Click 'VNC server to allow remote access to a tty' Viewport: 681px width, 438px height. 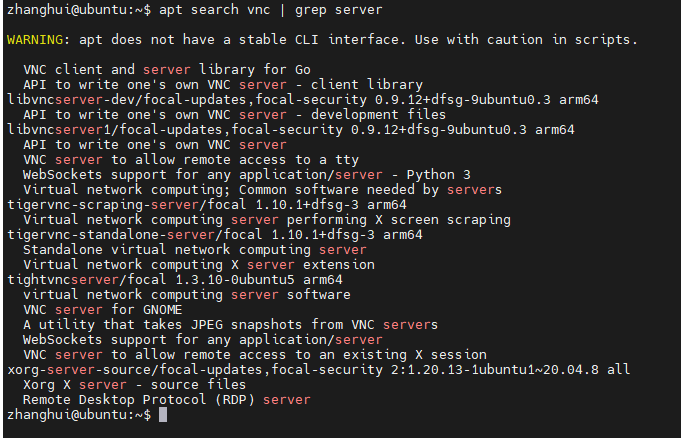pos(191,160)
